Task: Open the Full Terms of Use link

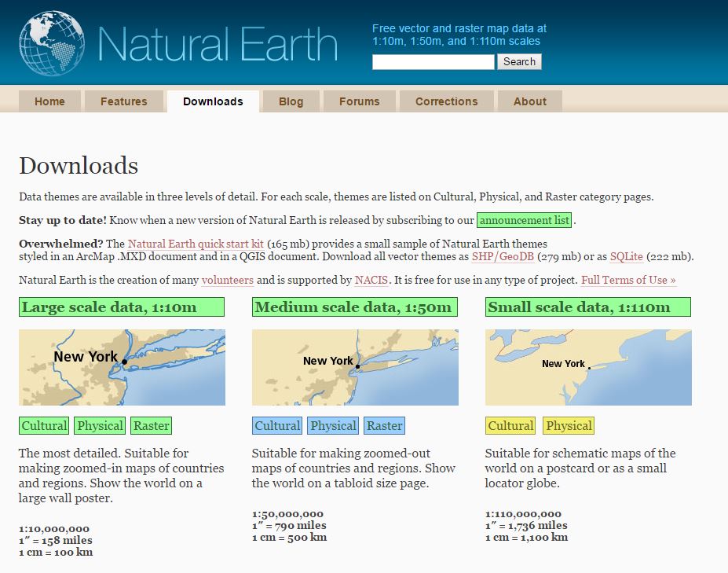Action: (x=628, y=280)
